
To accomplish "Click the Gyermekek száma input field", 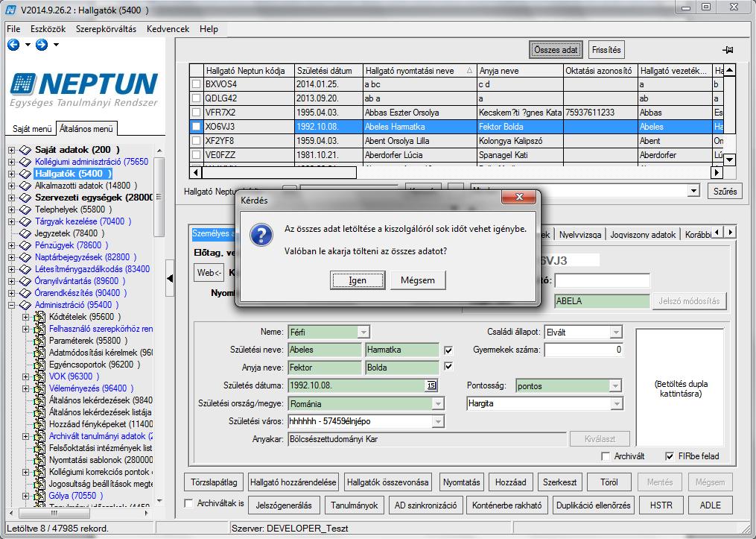I will (583, 350).
